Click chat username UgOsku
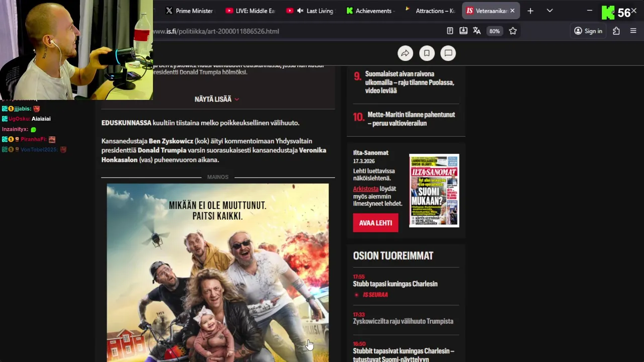 click(19, 119)
